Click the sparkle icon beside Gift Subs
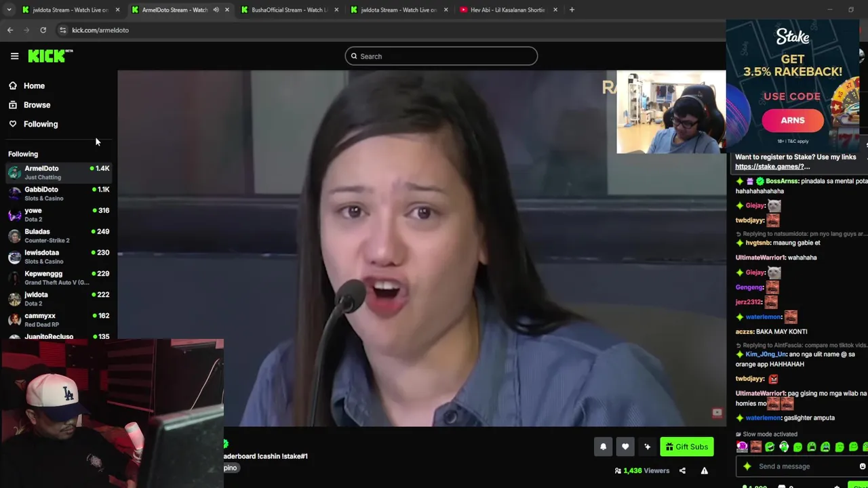The width and height of the screenshot is (868, 488). point(648,447)
